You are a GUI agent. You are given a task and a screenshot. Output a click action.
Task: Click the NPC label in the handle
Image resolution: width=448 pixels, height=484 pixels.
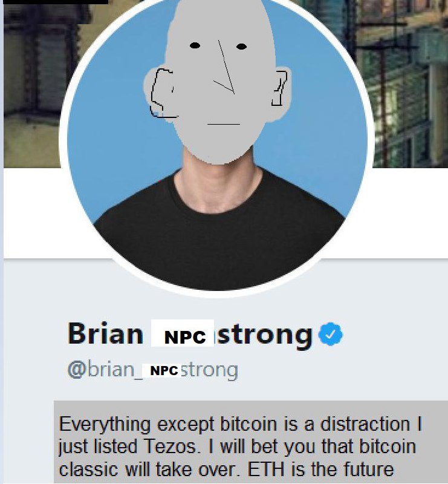pos(164,370)
